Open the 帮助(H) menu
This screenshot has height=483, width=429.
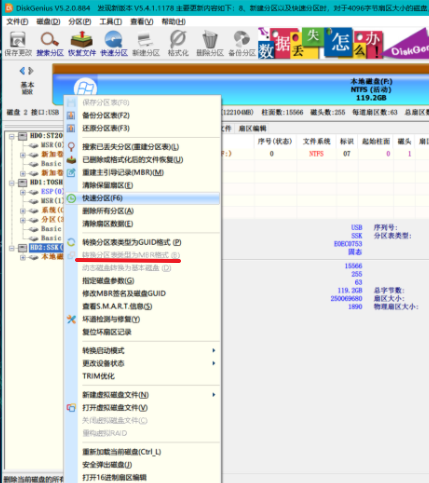pos(173,22)
